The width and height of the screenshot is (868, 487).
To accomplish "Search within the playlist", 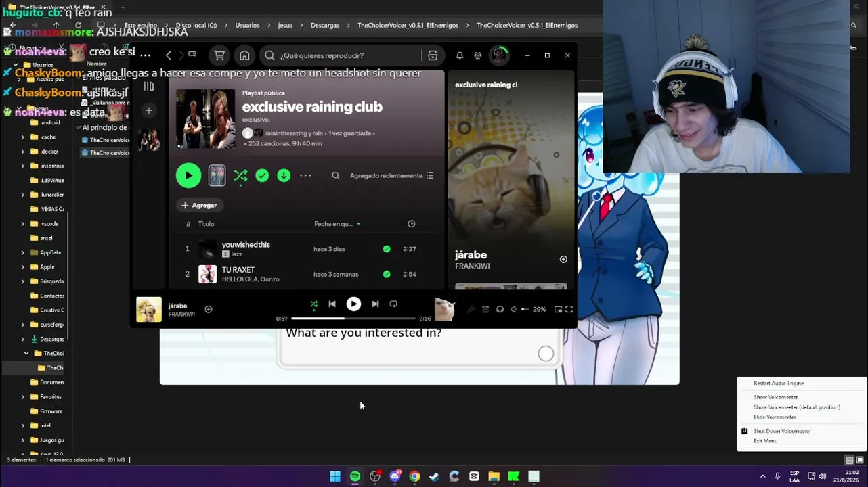I will pyautogui.click(x=335, y=176).
